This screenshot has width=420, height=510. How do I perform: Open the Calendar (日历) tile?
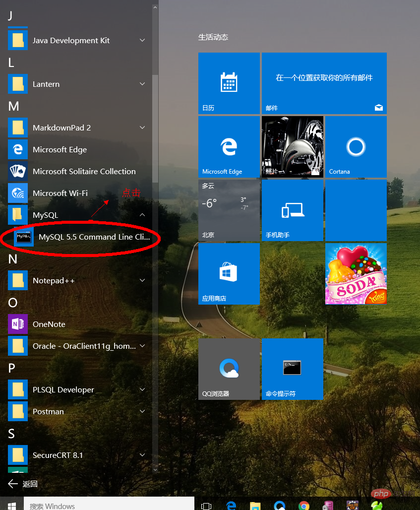[229, 83]
